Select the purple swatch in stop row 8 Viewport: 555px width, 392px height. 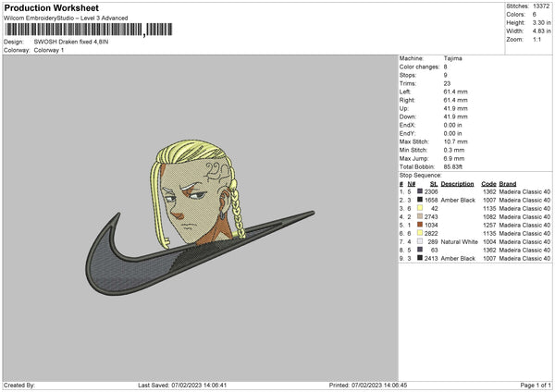(420, 250)
